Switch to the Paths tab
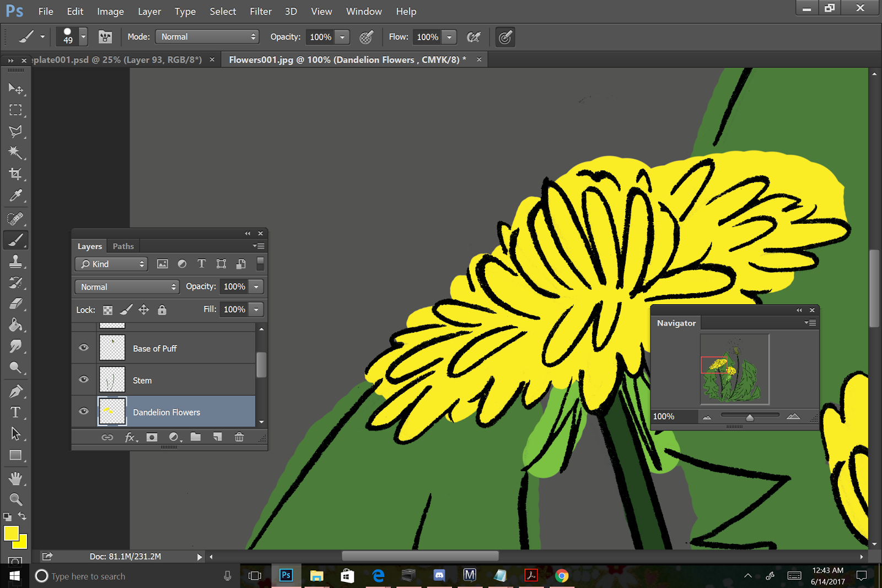This screenshot has width=882, height=588. [x=123, y=246]
